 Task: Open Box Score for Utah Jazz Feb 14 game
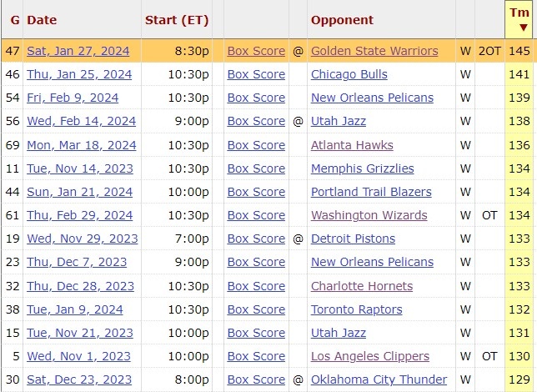pyautogui.click(x=256, y=121)
